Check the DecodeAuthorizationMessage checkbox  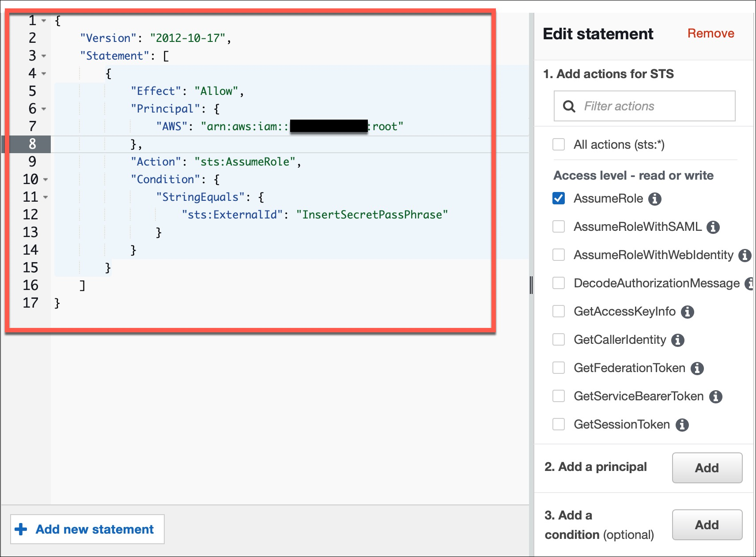coord(559,283)
